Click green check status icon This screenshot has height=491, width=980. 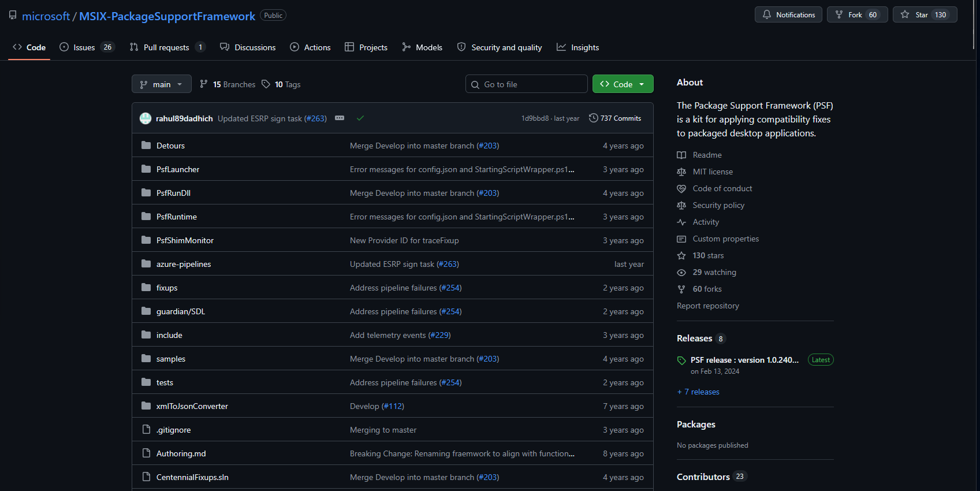click(x=360, y=118)
